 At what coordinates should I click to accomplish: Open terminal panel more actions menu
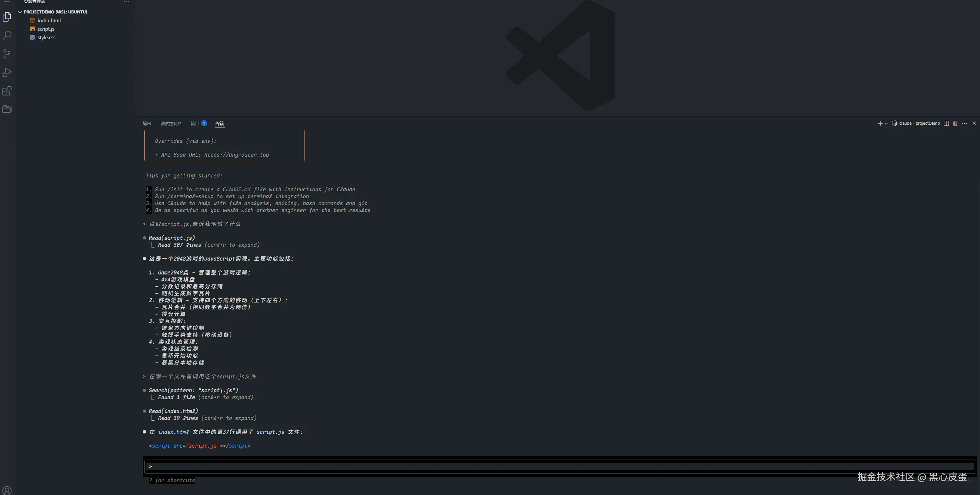coord(965,123)
